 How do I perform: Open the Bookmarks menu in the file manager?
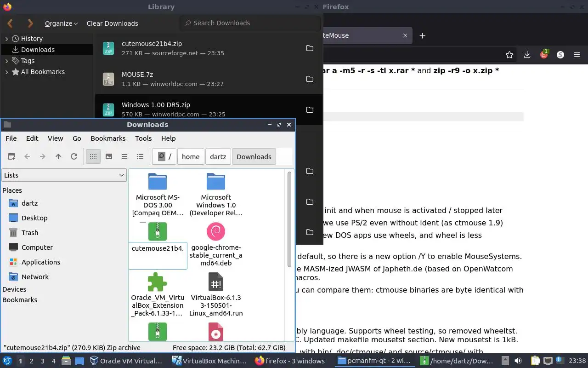[108, 138]
